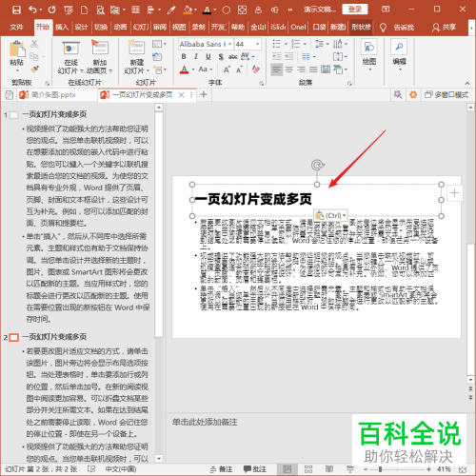This screenshot has height=476, width=476.
Task: Switch to the 插入 (Insert) tab
Action: (x=62, y=28)
